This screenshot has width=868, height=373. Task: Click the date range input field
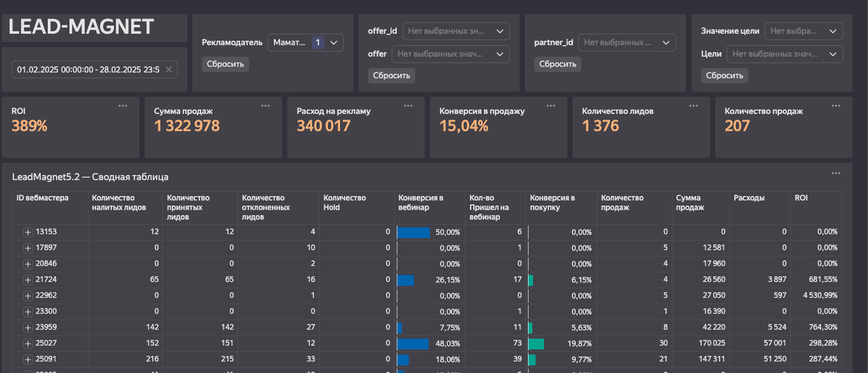(x=94, y=69)
